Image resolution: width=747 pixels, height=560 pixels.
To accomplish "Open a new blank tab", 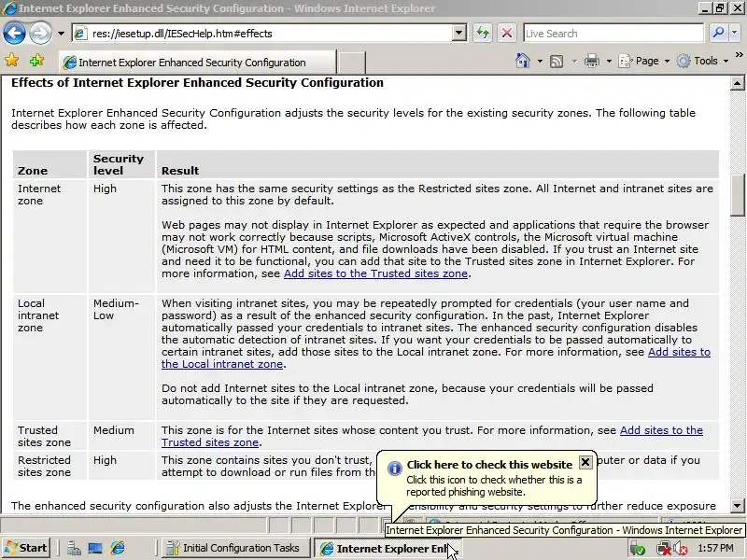I will coord(352,63).
